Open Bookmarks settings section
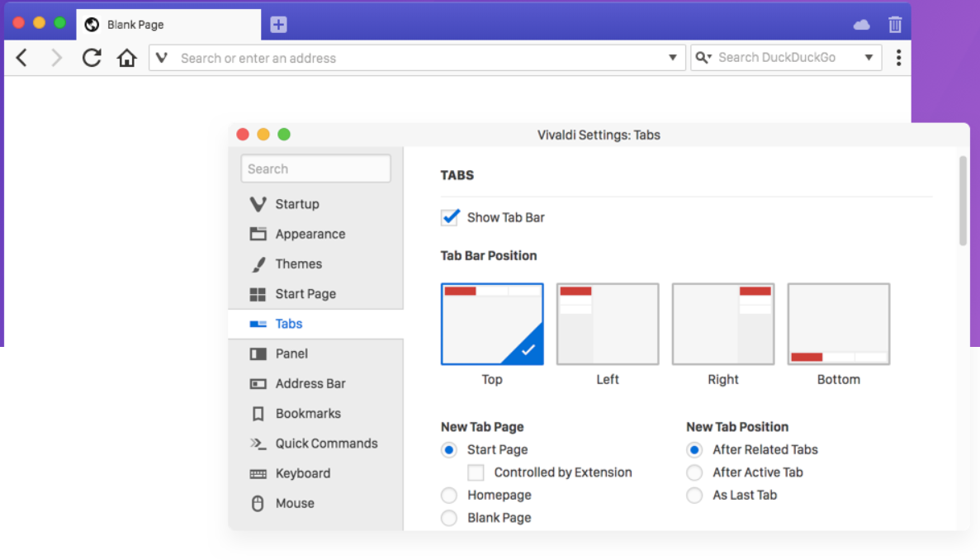Screen dimensions: 980x560 click(x=315, y=414)
